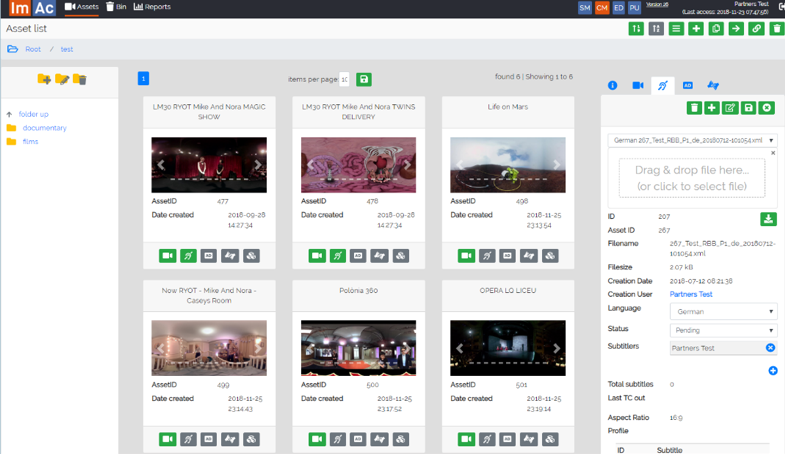The width and height of the screenshot is (785, 454).
Task: Open the documentary folder
Action: (x=44, y=128)
